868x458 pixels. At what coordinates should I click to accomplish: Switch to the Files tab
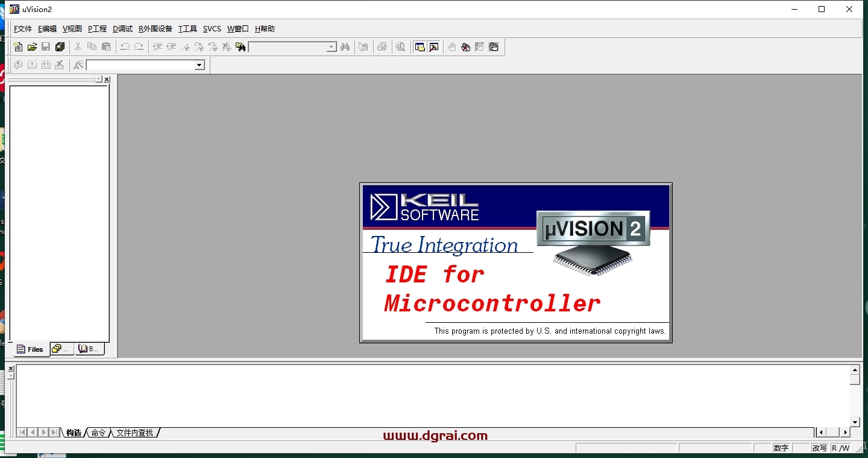coord(31,349)
